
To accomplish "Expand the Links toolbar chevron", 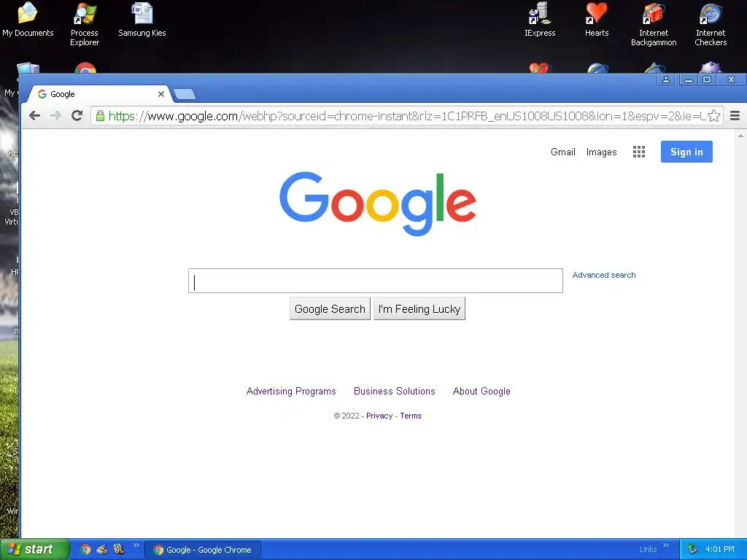I will 666,545.
